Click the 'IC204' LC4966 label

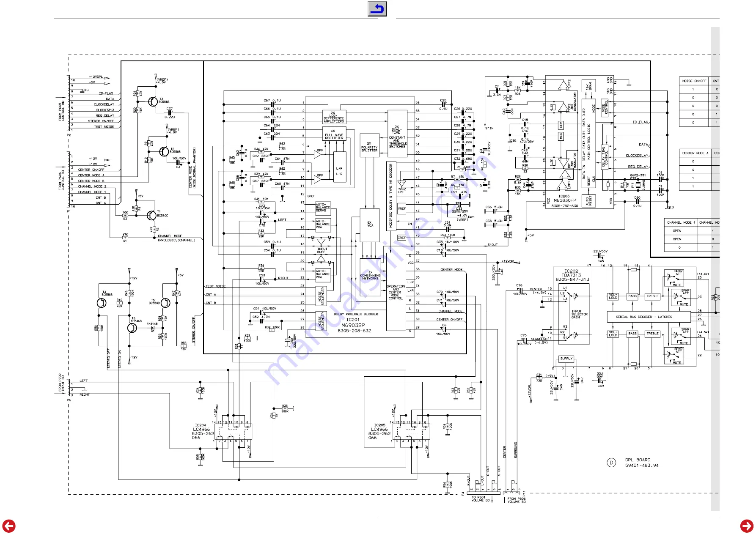point(201,425)
